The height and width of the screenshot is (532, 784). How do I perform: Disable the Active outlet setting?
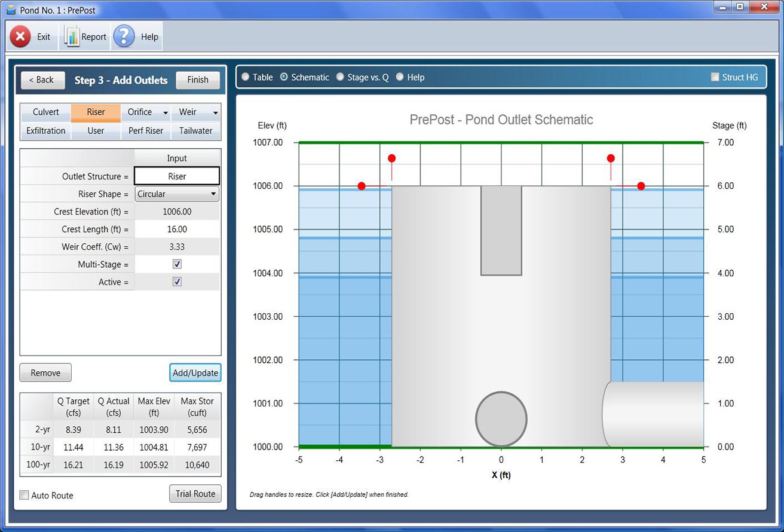(177, 282)
